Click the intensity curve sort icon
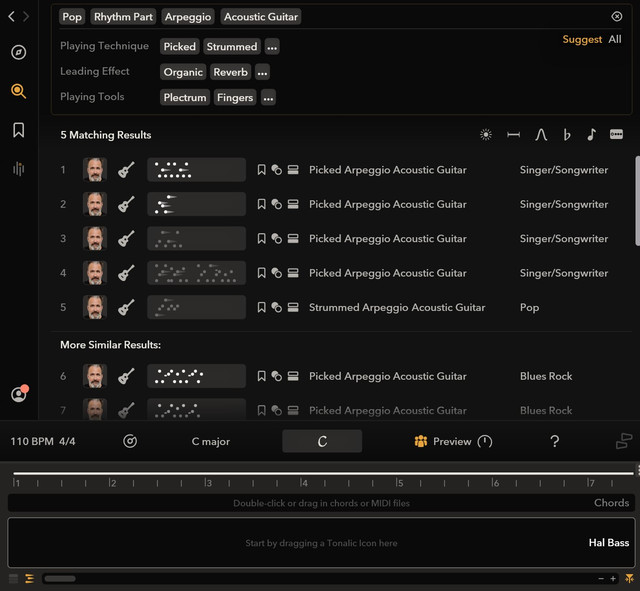This screenshot has height=591, width=640. click(541, 134)
